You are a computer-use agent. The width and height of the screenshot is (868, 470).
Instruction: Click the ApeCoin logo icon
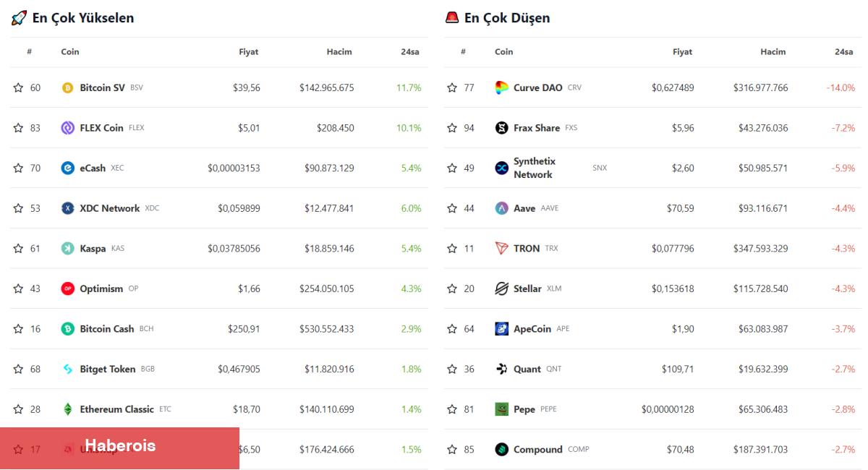click(x=501, y=328)
